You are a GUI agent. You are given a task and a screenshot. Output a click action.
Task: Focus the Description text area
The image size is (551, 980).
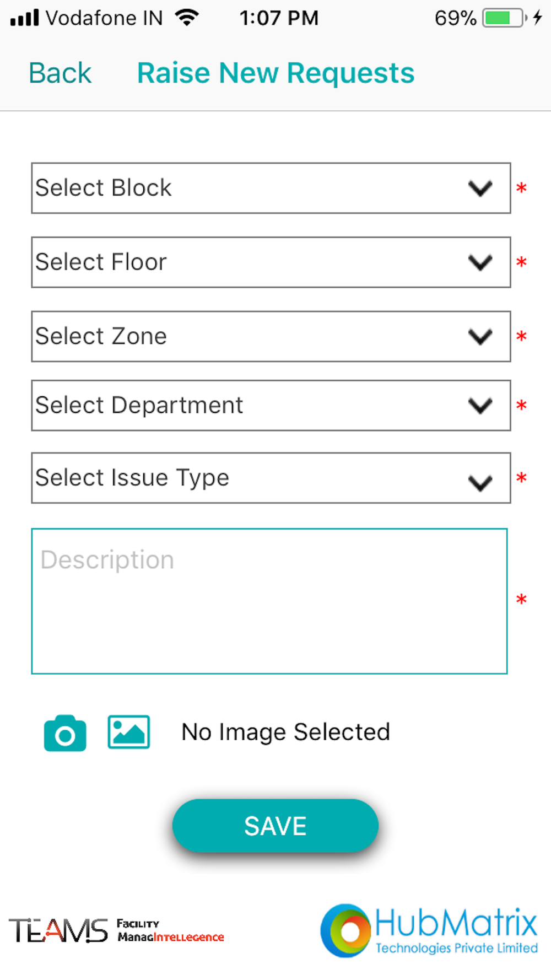269,601
